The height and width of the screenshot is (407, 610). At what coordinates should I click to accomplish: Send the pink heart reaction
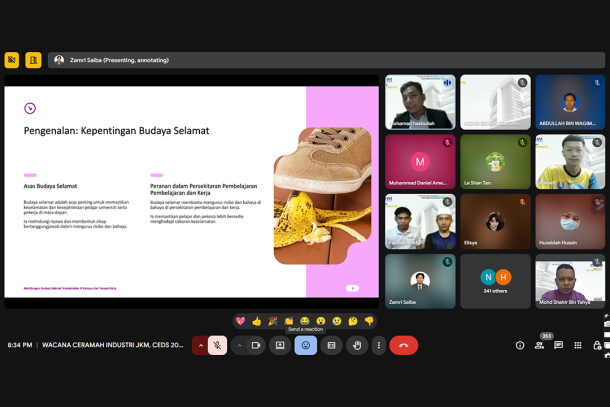[240, 321]
